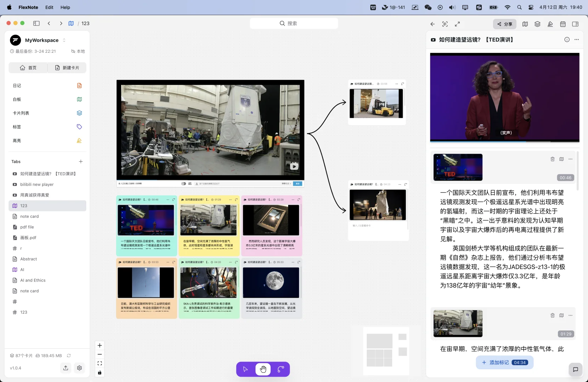Add the 01:29 marker to whiteboard
588x382 pixels.
(x=561, y=316)
